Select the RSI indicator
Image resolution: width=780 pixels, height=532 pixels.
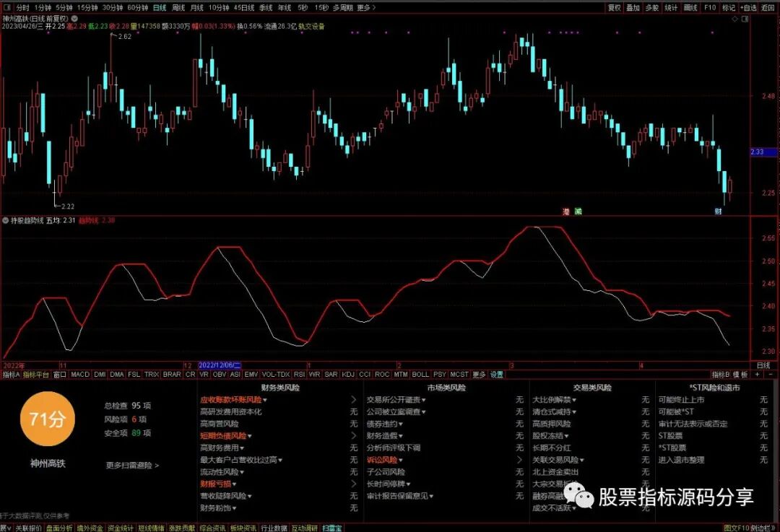point(299,375)
